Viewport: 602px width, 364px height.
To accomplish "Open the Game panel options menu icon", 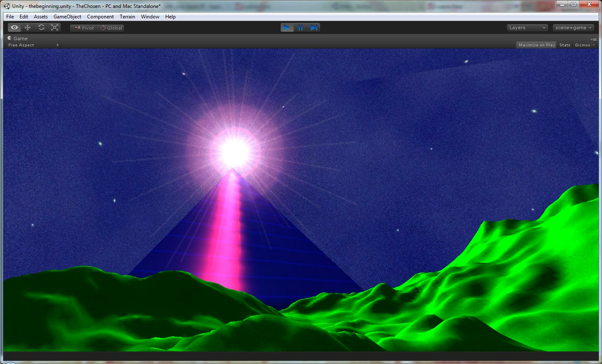I will click(x=594, y=39).
